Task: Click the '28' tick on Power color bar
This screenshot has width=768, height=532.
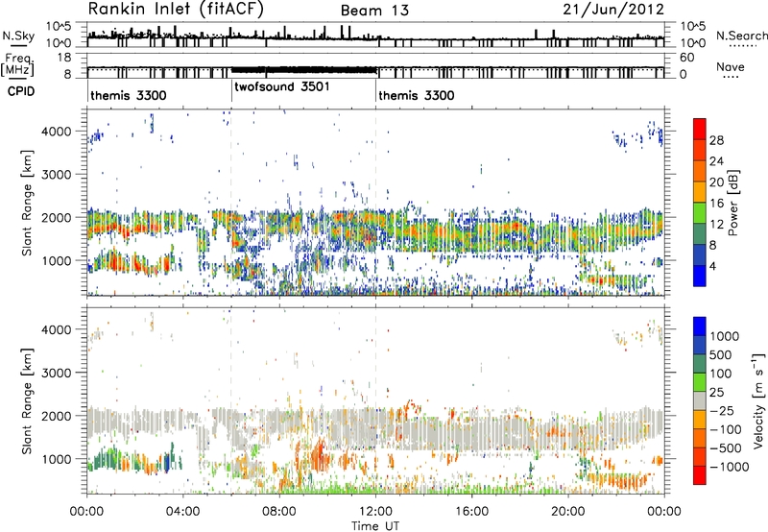Action: [716, 140]
